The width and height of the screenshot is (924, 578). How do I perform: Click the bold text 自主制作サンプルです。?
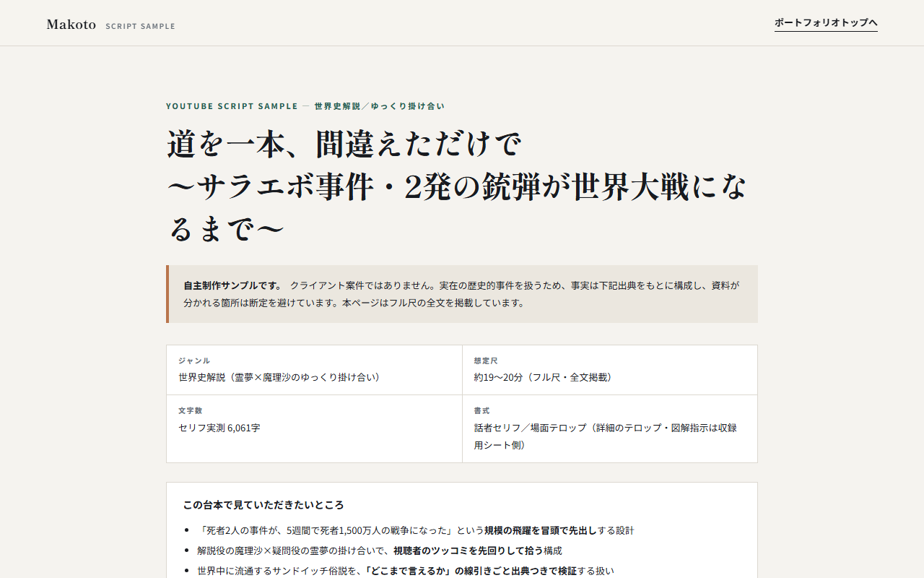pyautogui.click(x=233, y=285)
